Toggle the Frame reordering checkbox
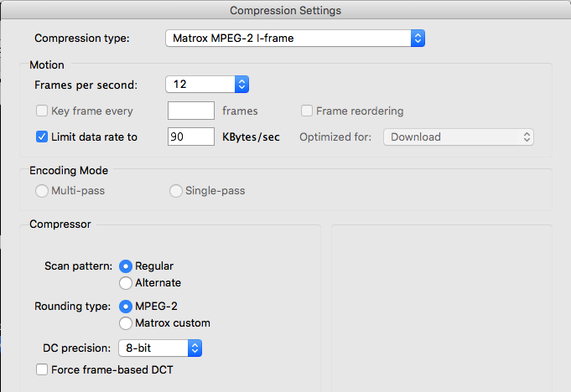The width and height of the screenshot is (571, 392). click(x=307, y=111)
